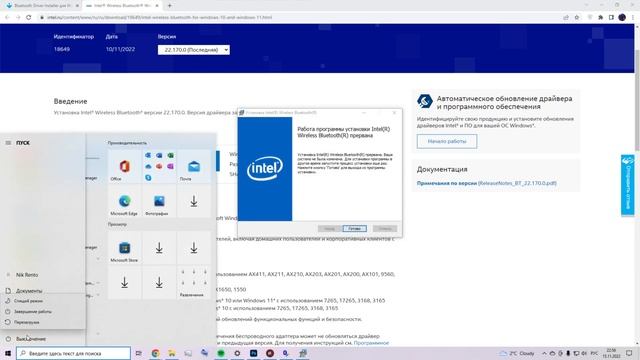Image resolution: width=640 pixels, height=360 pixels.
Task: Focus the taskbar search box
Action: pos(73,353)
